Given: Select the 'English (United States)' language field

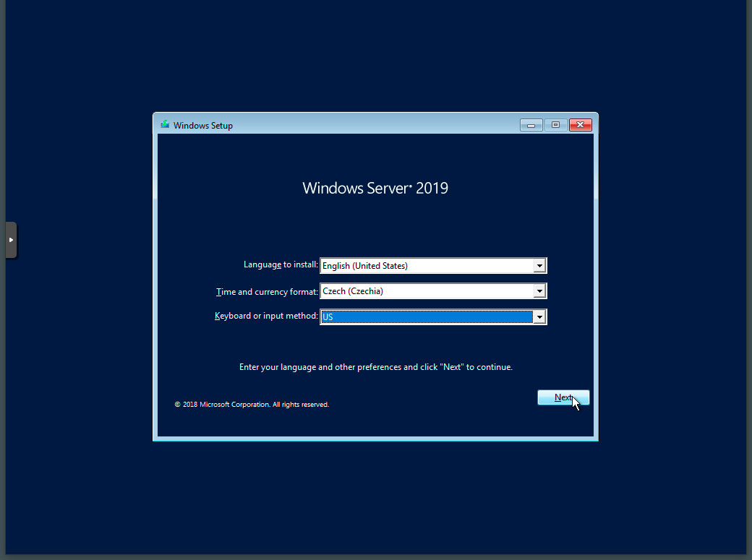Looking at the screenshot, I should coord(427,265).
